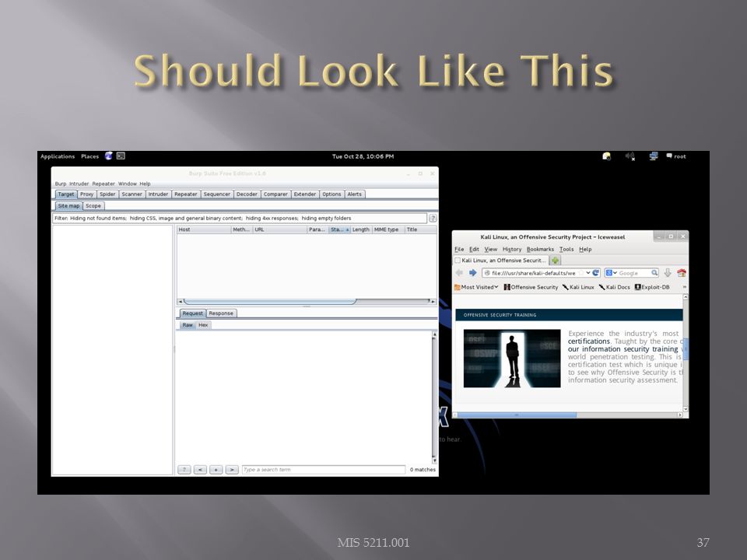747x560 pixels.
Task: Switch to the Proxy tab
Action: point(86,194)
